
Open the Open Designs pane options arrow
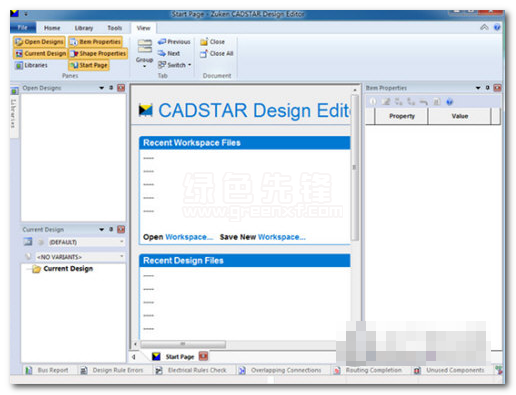pyautogui.click(x=102, y=88)
